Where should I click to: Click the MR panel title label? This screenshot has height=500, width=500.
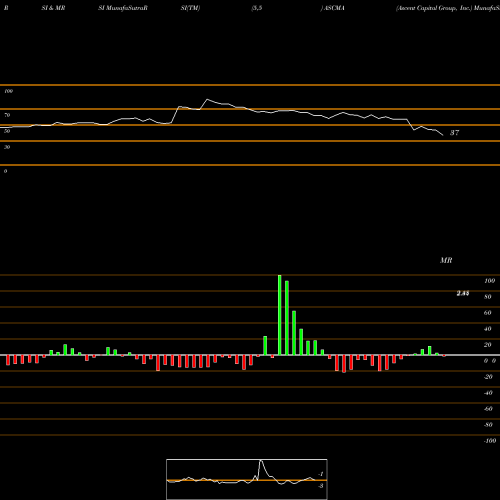[446, 260]
